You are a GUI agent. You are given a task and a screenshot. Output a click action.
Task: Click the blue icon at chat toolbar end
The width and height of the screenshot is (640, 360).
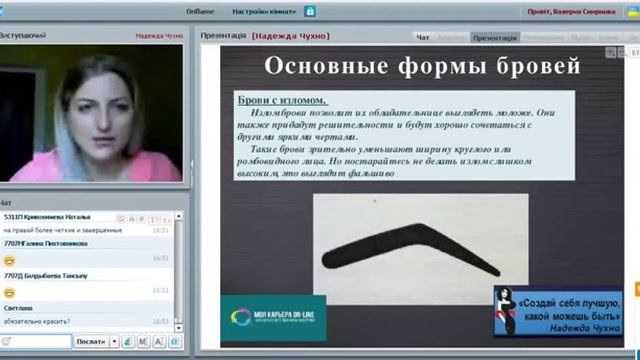pos(175,342)
